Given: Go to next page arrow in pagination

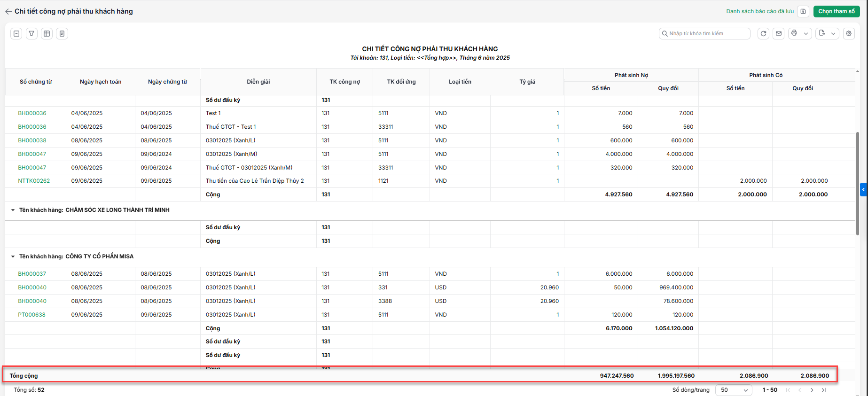Looking at the screenshot, I should [812, 390].
